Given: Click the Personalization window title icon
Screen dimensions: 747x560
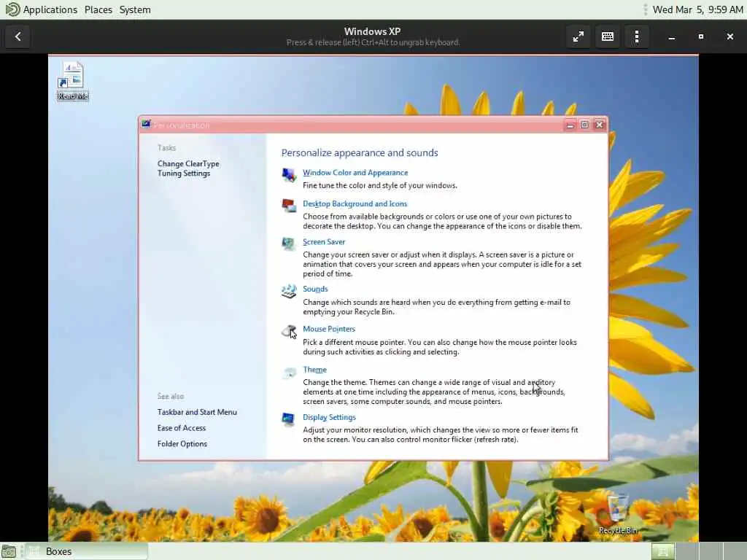Looking at the screenshot, I should click(146, 125).
